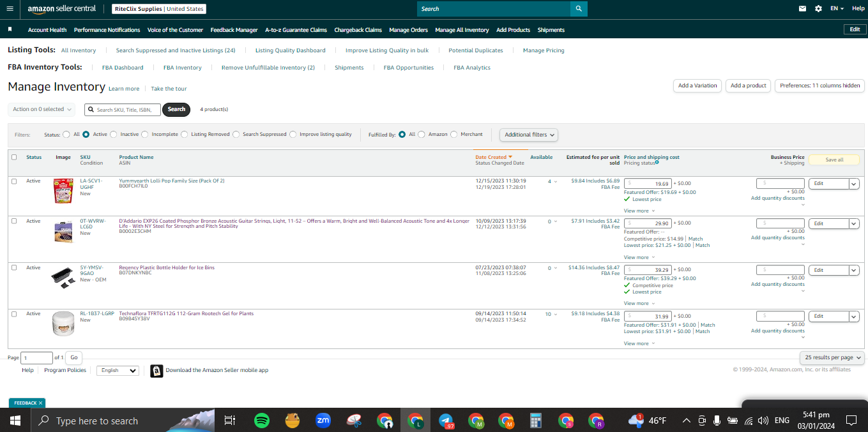The width and height of the screenshot is (868, 432).
Task: Open the settings gear icon
Action: 819,9
